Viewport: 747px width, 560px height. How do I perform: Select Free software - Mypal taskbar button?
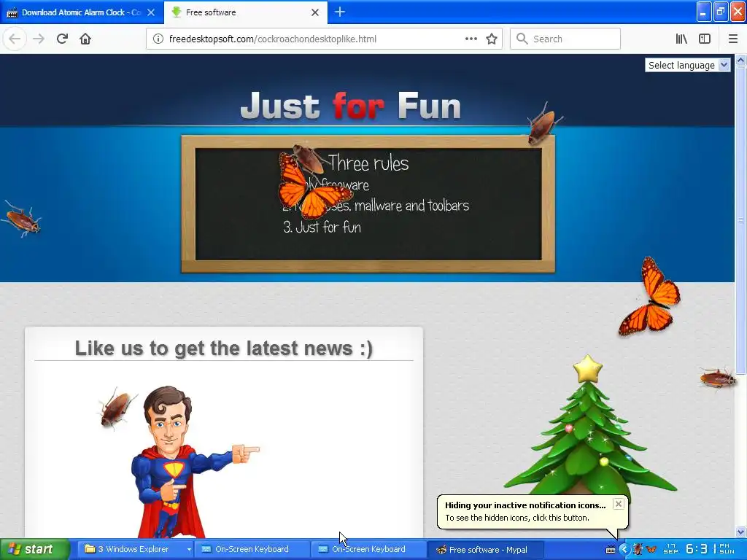pos(485,549)
